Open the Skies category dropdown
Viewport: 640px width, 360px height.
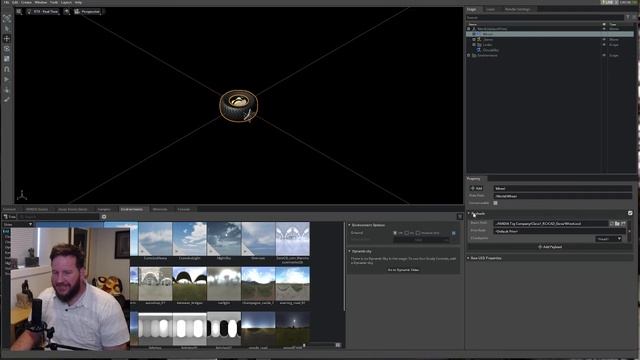(x=18, y=224)
